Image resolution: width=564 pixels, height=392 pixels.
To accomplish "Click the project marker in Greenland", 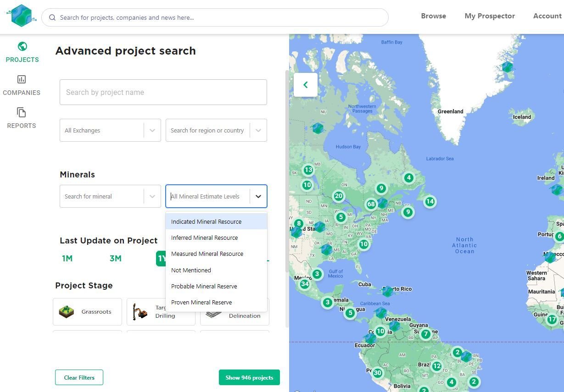I will click(x=507, y=67).
